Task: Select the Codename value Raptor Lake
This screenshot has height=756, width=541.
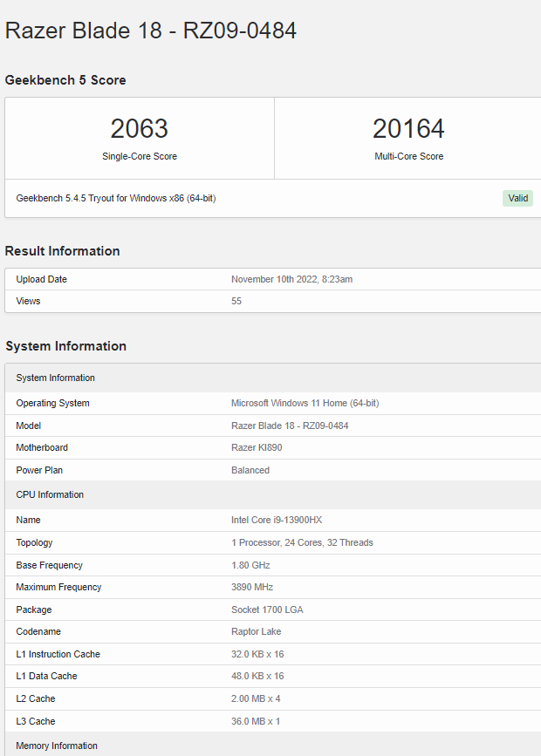Action: click(x=256, y=631)
